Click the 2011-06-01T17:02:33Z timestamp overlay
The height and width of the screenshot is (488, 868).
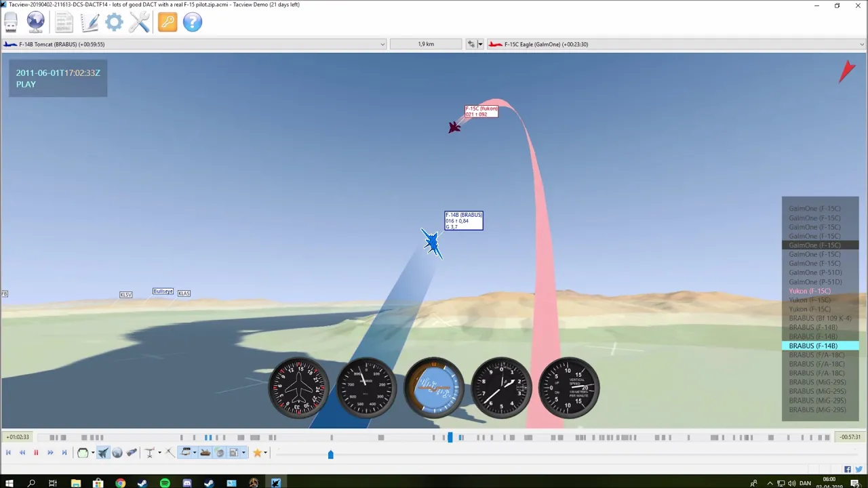[58, 73]
